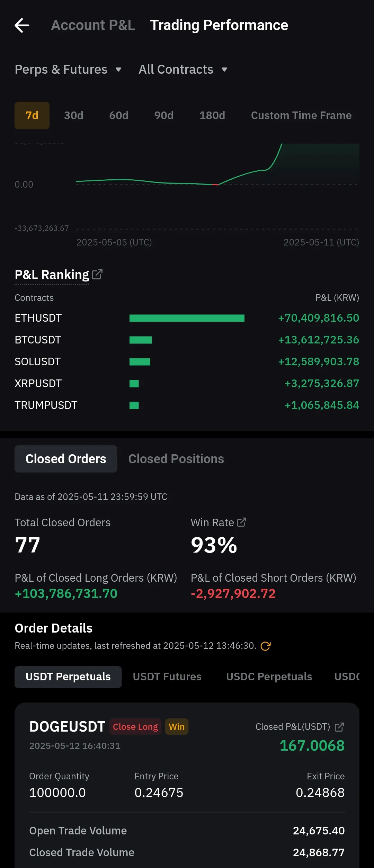Open Closed P&L(USDT) share icon
The image size is (374, 868).
pyautogui.click(x=339, y=727)
